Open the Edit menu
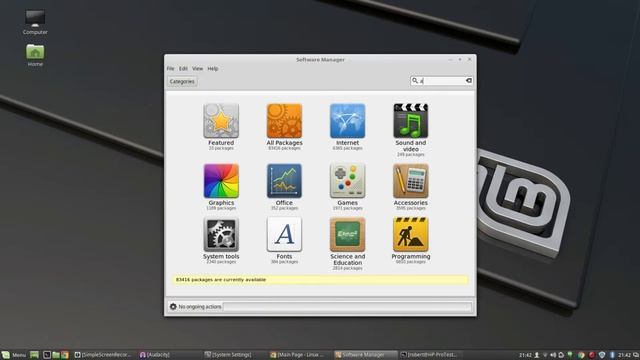The width and height of the screenshot is (640, 360). coord(183,69)
